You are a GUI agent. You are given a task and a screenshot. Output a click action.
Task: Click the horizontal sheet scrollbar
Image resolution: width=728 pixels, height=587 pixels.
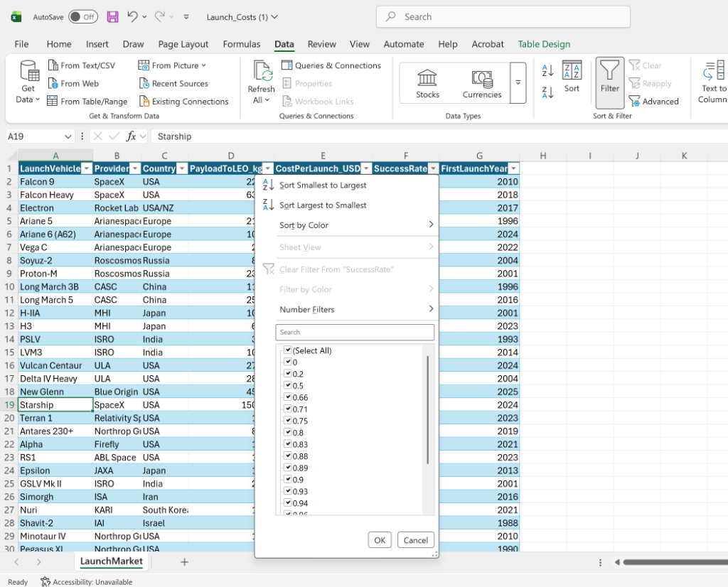[675, 562]
